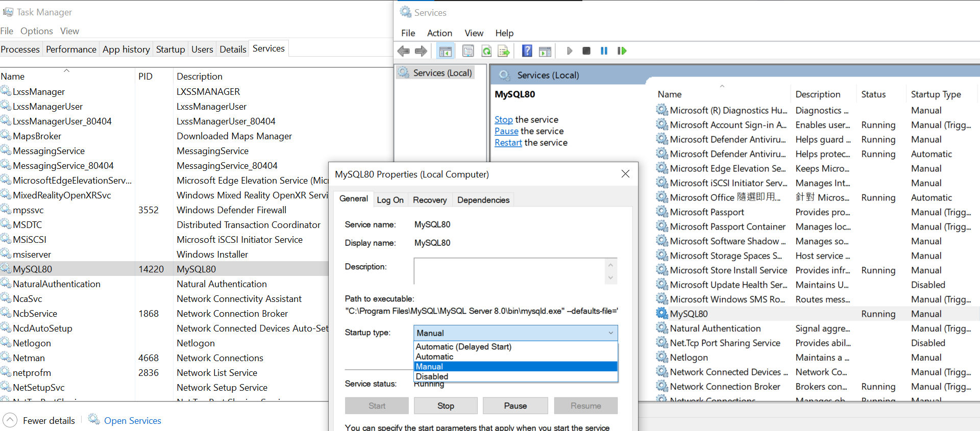Click mpssvc service icon in Task Manager
This screenshot has width=980, height=431.
[x=6, y=209]
